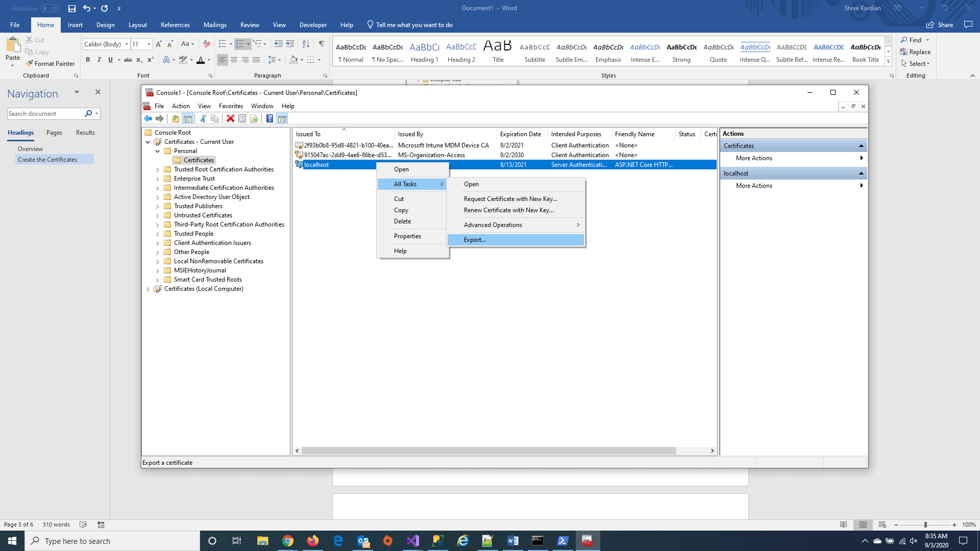Viewport: 980px width, 551px height.
Task: Click the MMC help question mark icon
Action: pos(269,119)
